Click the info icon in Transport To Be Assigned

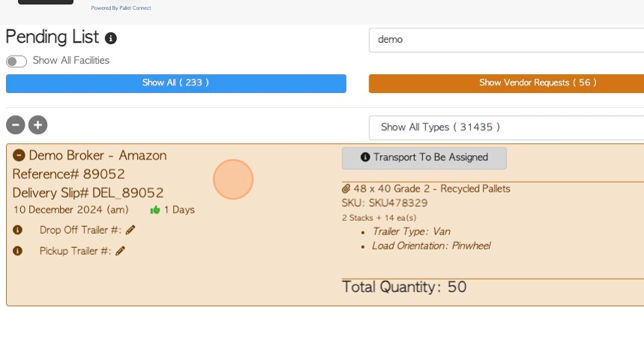365,157
